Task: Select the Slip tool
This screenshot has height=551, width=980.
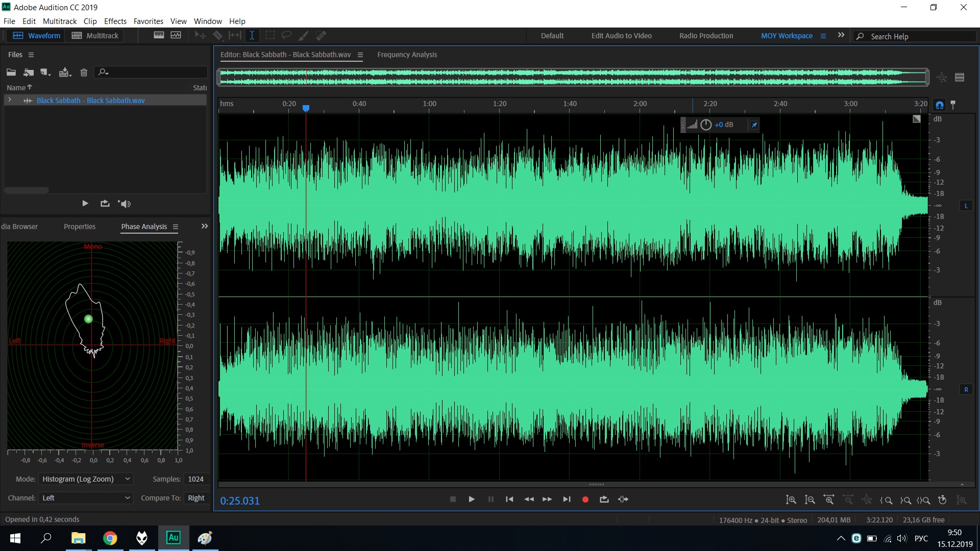Action: pyautogui.click(x=235, y=35)
